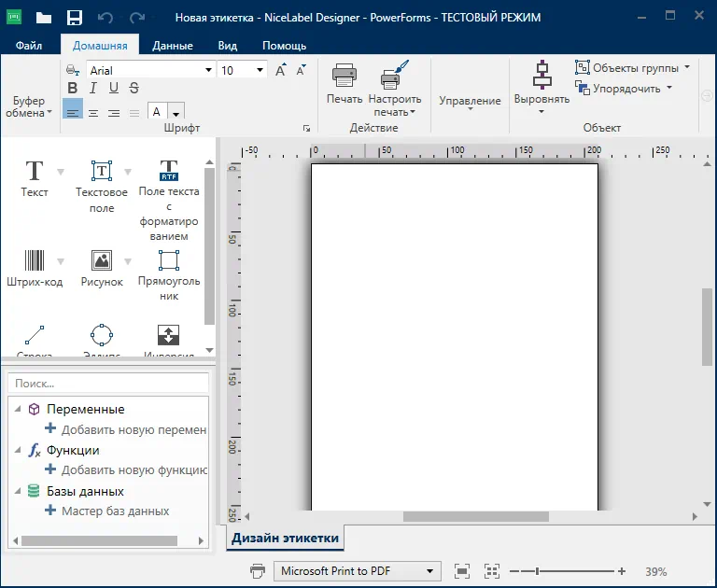The image size is (717, 588).
Task: Redo the last action
Action: pyautogui.click(x=136, y=18)
